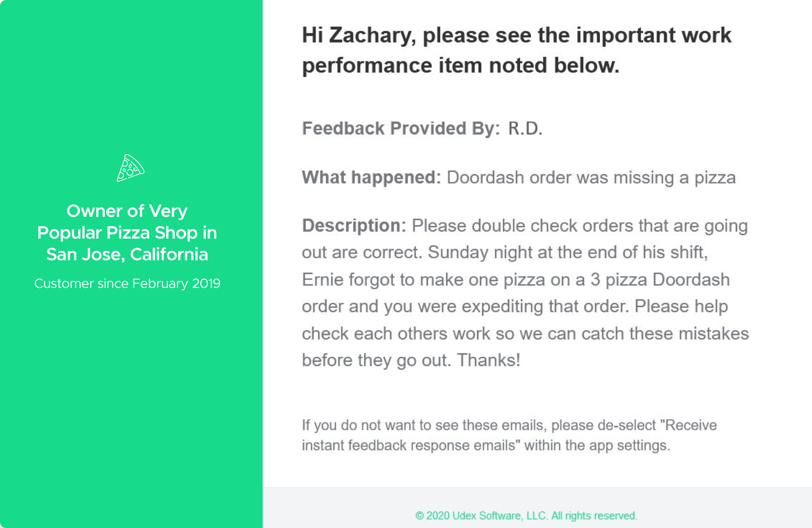Click the "What happened:" label
Viewport: 812px width, 528px height.
pos(371,177)
